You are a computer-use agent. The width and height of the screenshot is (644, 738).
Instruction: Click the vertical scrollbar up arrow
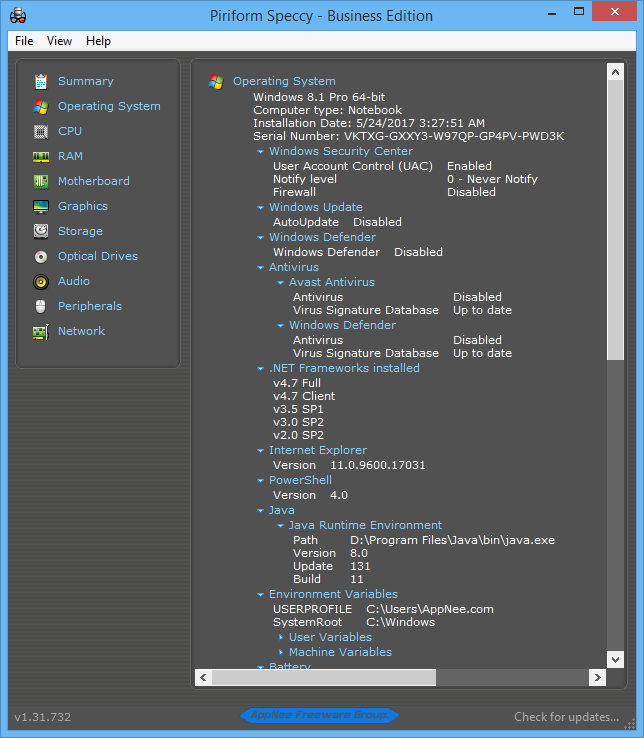[615, 72]
